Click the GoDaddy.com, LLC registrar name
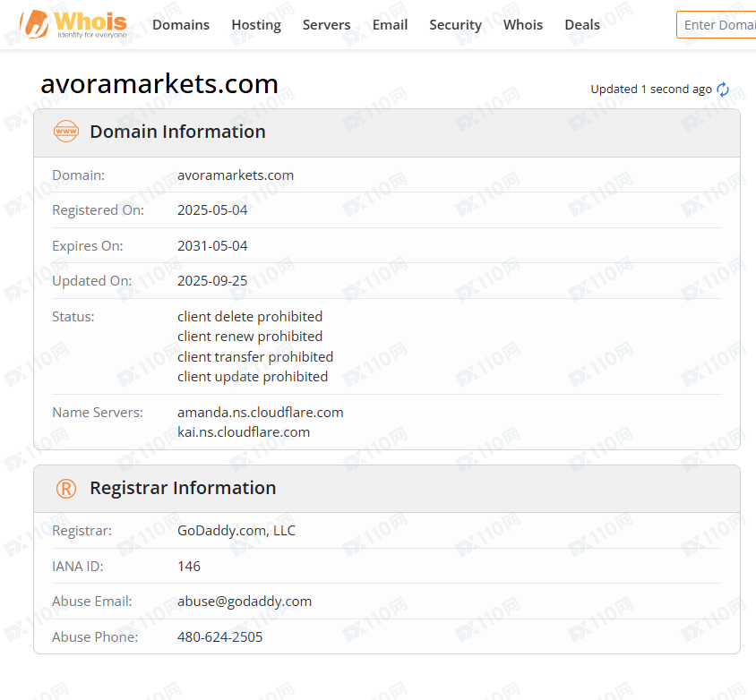The height and width of the screenshot is (700, 756). [x=236, y=531]
